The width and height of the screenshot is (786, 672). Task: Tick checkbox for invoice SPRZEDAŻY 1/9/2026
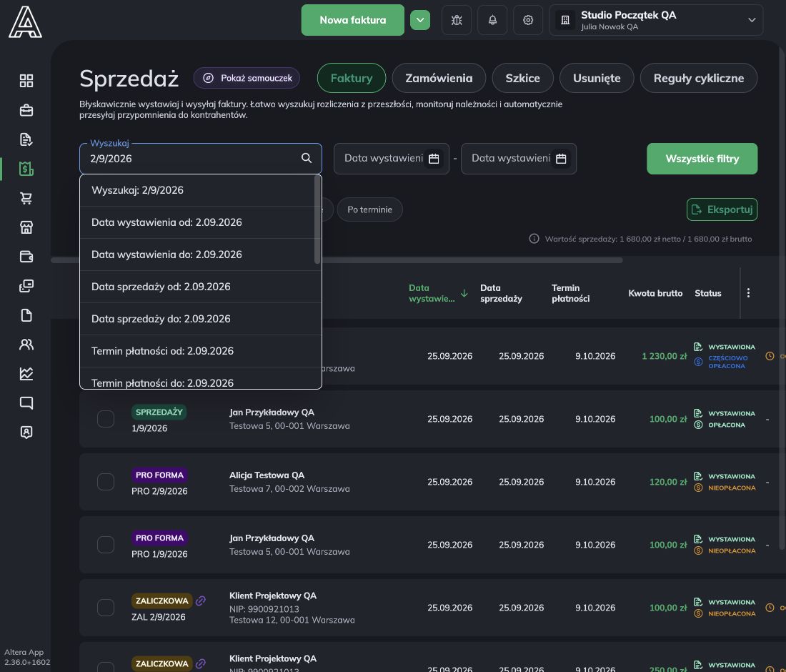[106, 419]
